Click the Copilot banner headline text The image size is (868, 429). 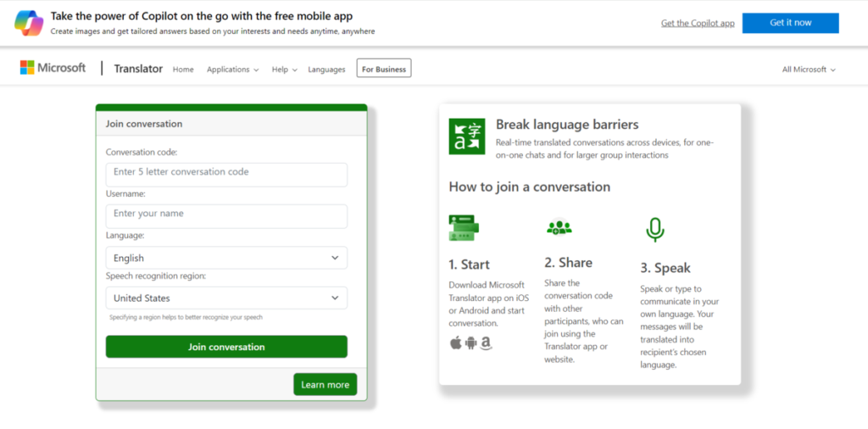pyautogui.click(x=202, y=16)
